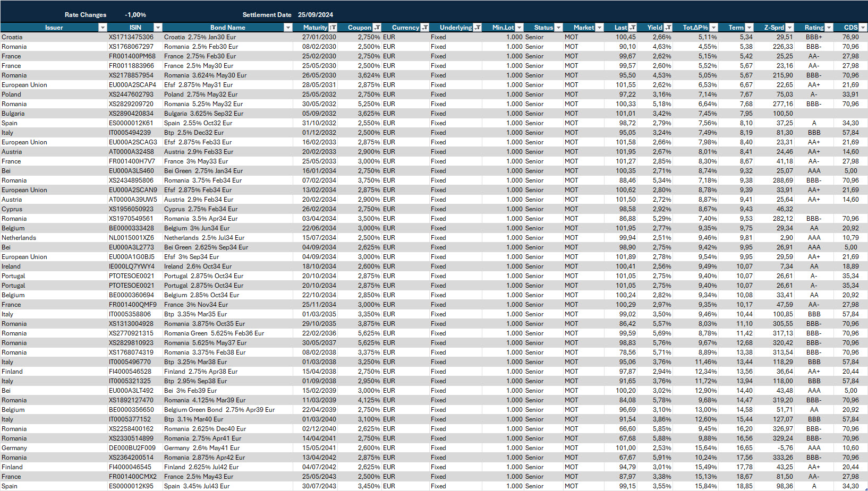Expand the Tot.ΔP% column filter dropdown
Screen dimensions: 868x491
pyautogui.click(x=713, y=28)
